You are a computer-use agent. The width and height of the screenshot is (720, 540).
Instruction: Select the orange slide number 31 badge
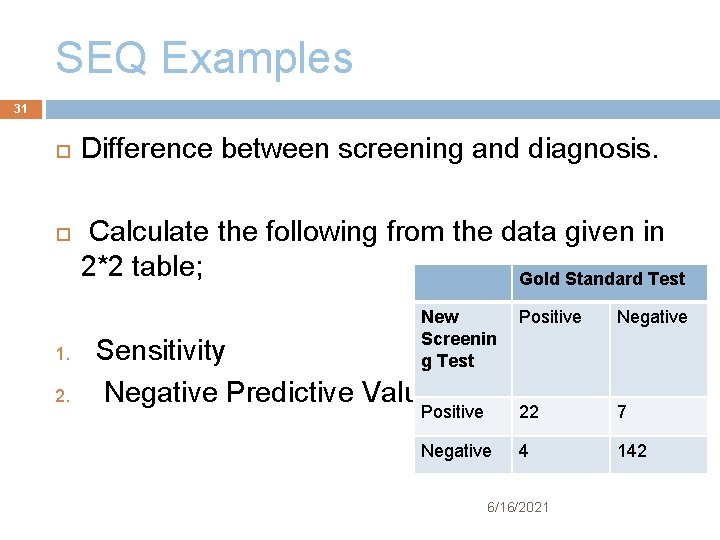click(x=20, y=109)
